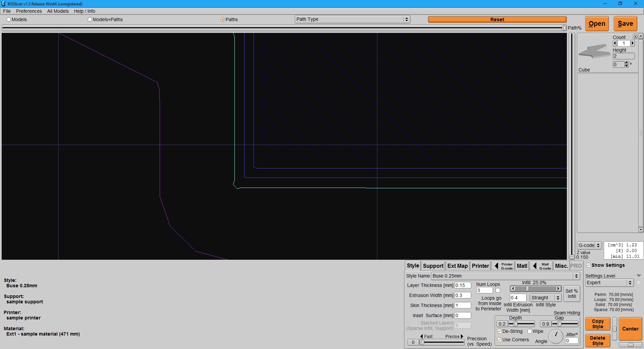Click the Cube rotation angle stepper arrows

[627, 64]
